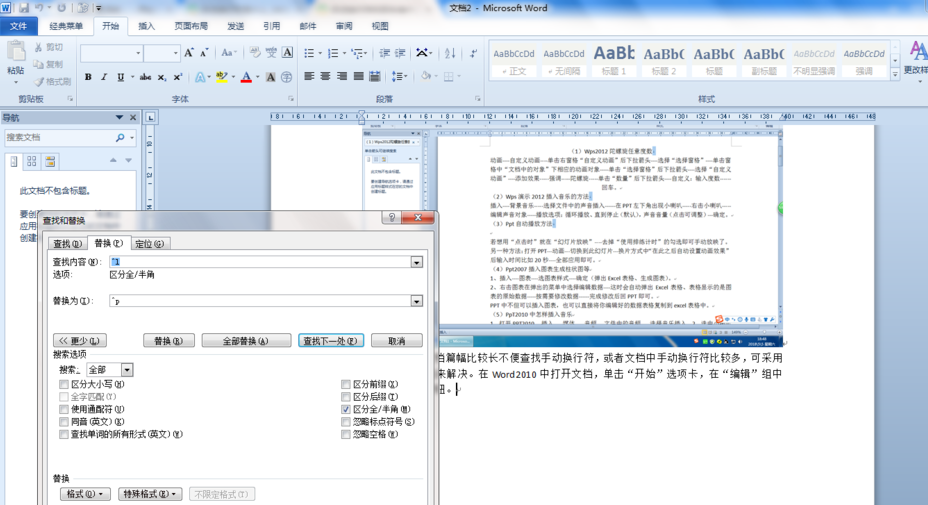928x505 pixels.
Task: Increase font size with Grow Font
Action: click(x=189, y=53)
